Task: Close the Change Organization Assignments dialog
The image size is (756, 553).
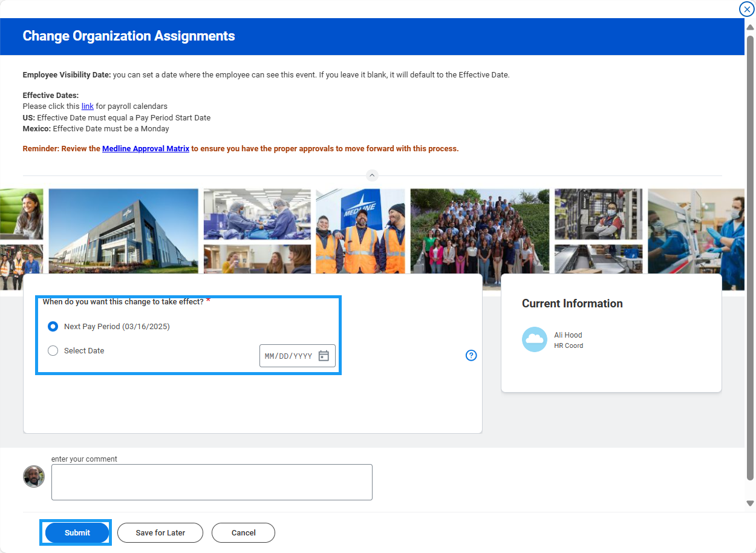Action: coord(746,9)
